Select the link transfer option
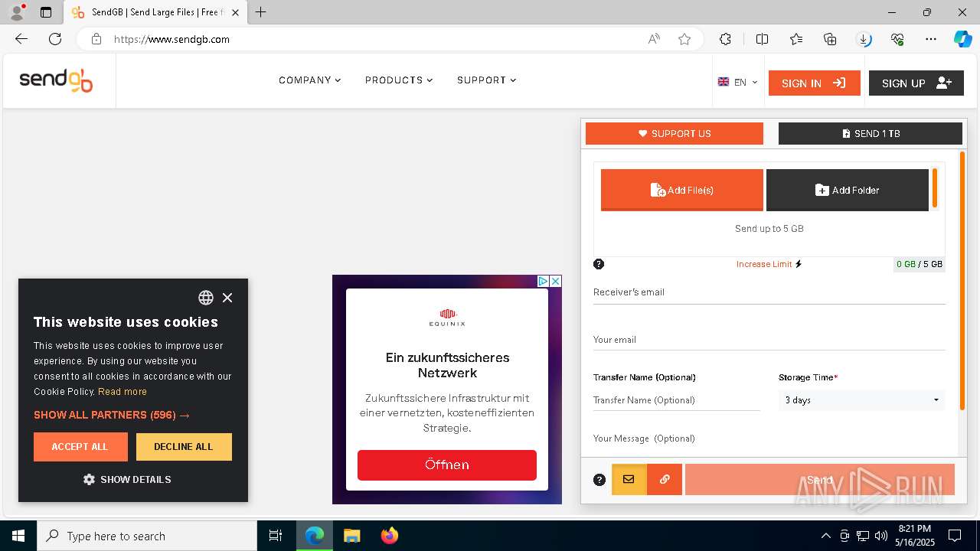This screenshot has width=980, height=551. tap(665, 480)
